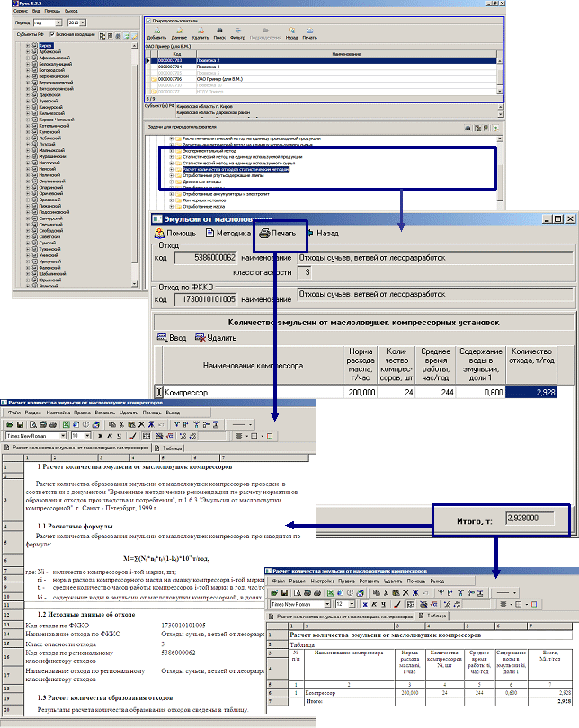Click Добавить in the Природопользователи toolbar
The height and width of the screenshot is (728, 579).
pyautogui.click(x=156, y=35)
